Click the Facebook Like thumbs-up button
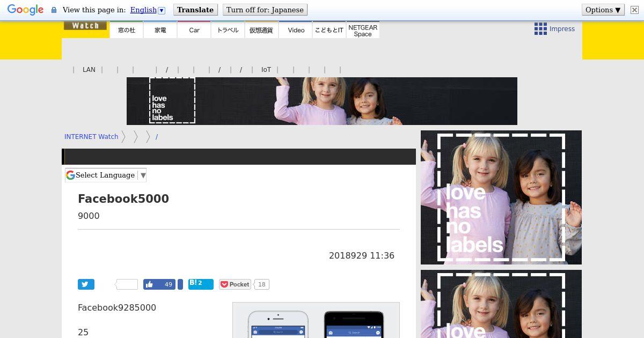The width and height of the screenshot is (644, 338). pyautogui.click(x=159, y=284)
